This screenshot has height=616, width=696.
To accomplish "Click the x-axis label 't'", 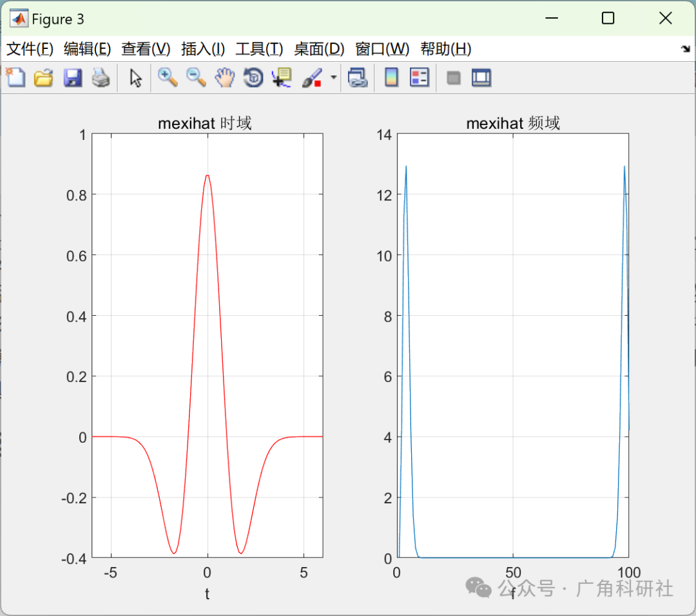I will click(x=207, y=594).
